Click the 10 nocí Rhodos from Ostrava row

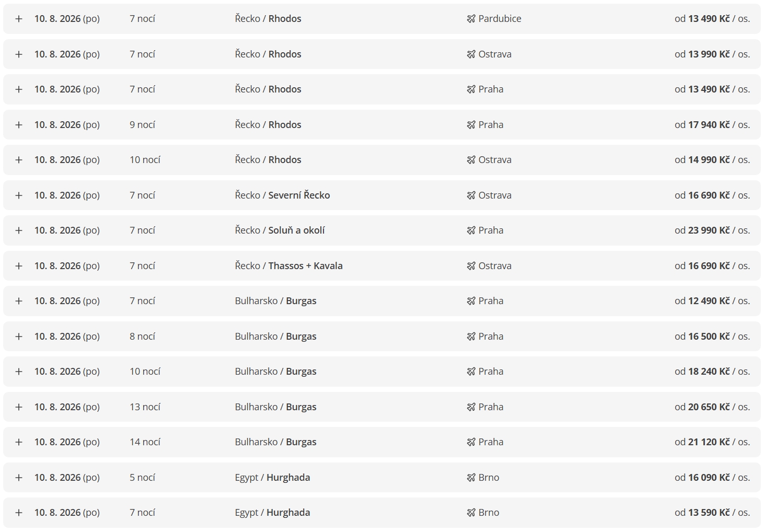click(382, 160)
